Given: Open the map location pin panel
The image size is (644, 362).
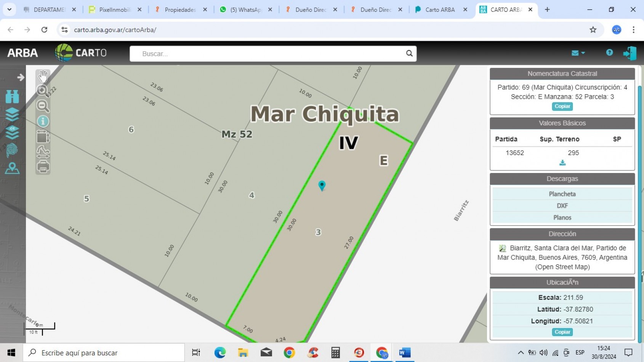Looking at the screenshot, I should tap(12, 168).
